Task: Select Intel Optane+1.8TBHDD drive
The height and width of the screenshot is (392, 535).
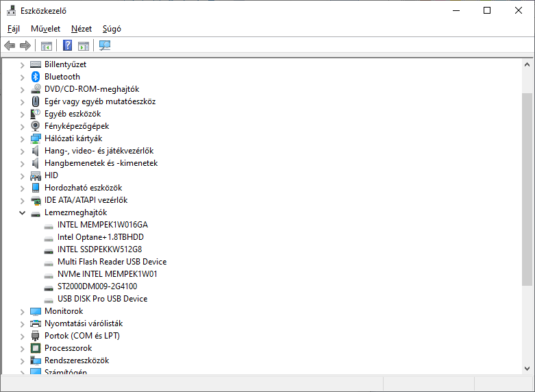Action: 101,237
